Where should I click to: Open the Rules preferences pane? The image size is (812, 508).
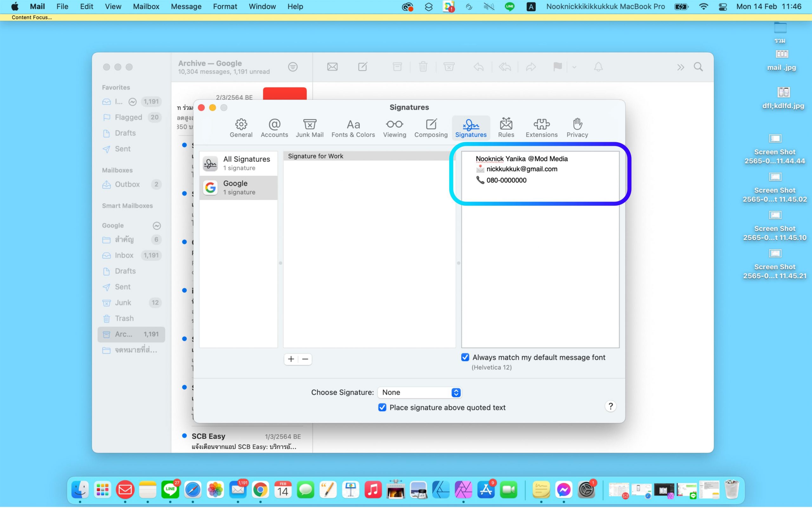[506, 128]
